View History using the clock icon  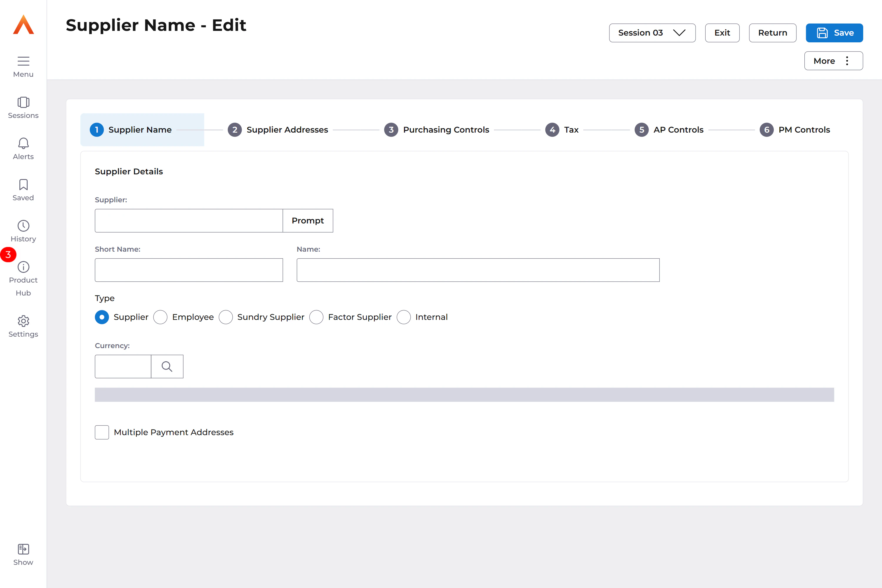click(23, 226)
